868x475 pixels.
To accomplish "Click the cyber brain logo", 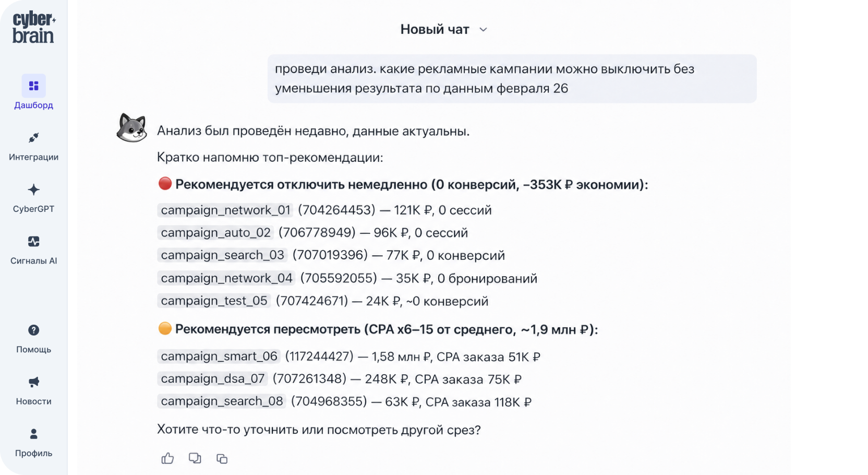I will pos(33,27).
